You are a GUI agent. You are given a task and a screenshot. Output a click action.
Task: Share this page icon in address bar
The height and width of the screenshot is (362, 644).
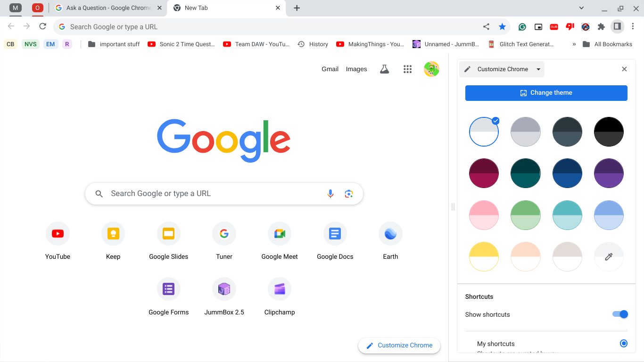486,27
